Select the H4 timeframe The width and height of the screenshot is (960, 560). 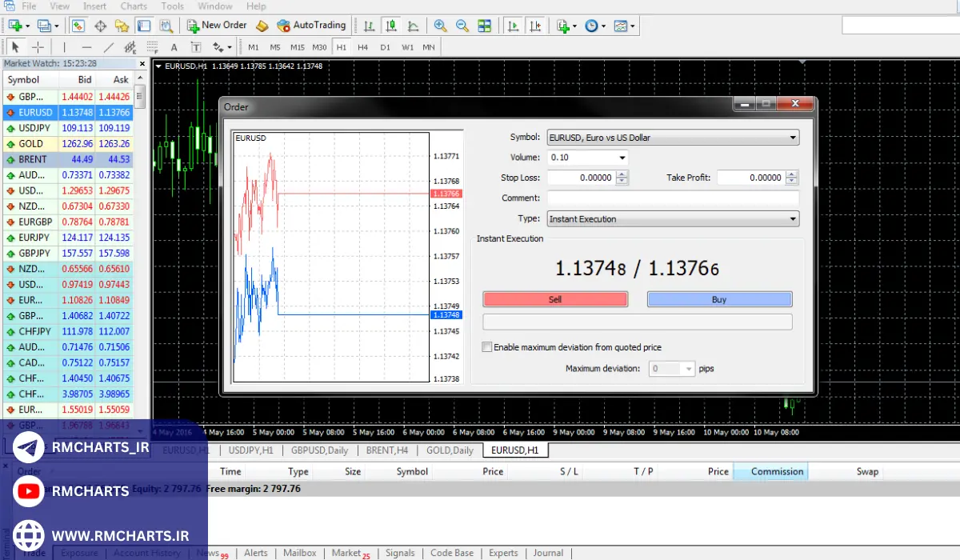363,47
